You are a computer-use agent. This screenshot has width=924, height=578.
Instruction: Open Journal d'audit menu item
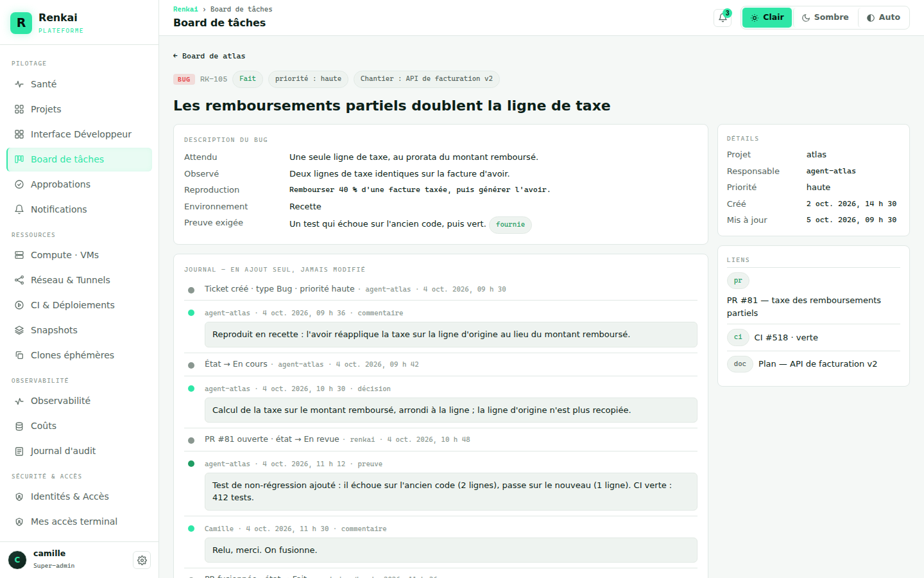coord(79,451)
